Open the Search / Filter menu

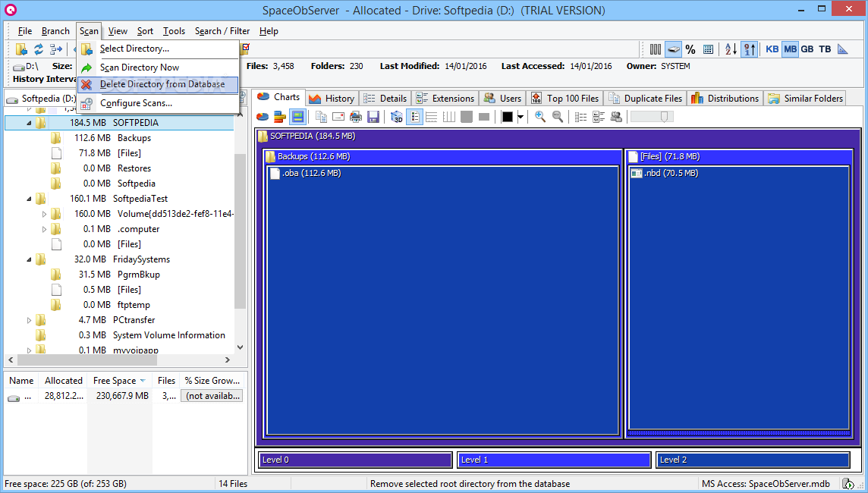222,31
